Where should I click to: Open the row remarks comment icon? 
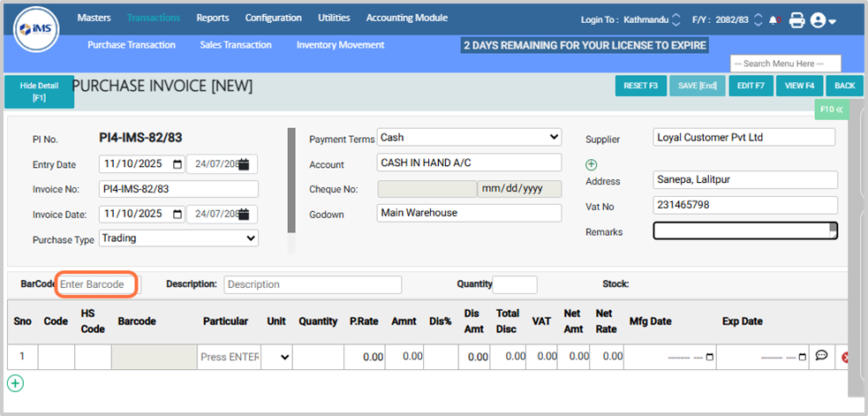pos(821,356)
